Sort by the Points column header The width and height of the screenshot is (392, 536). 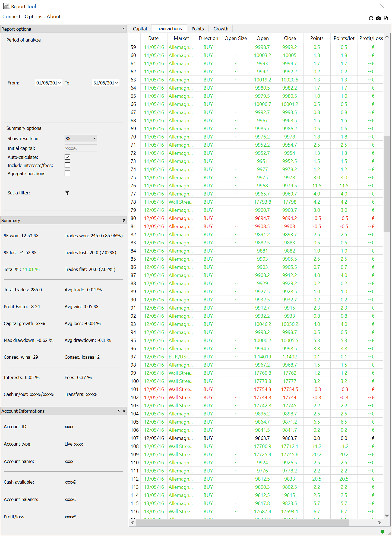(317, 38)
